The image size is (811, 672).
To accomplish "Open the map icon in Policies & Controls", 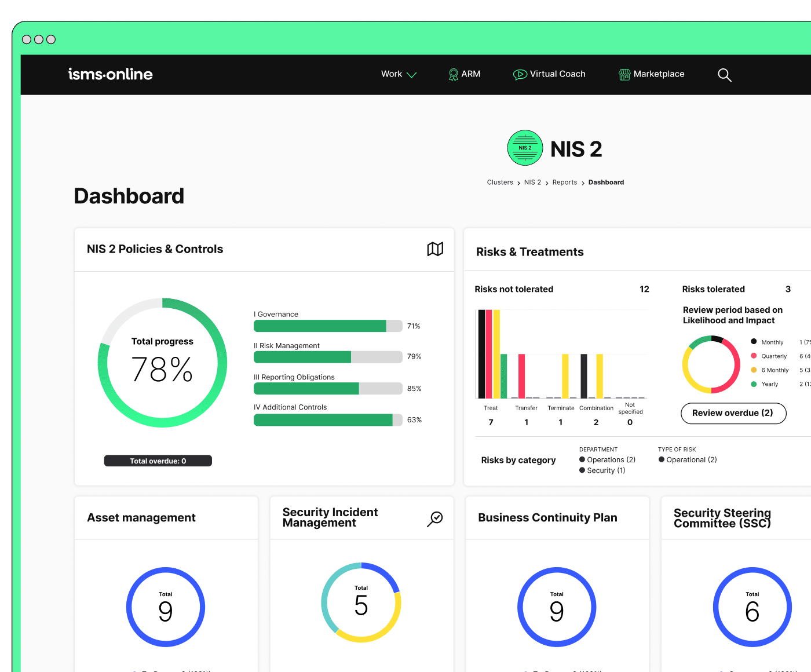I will click(x=435, y=249).
